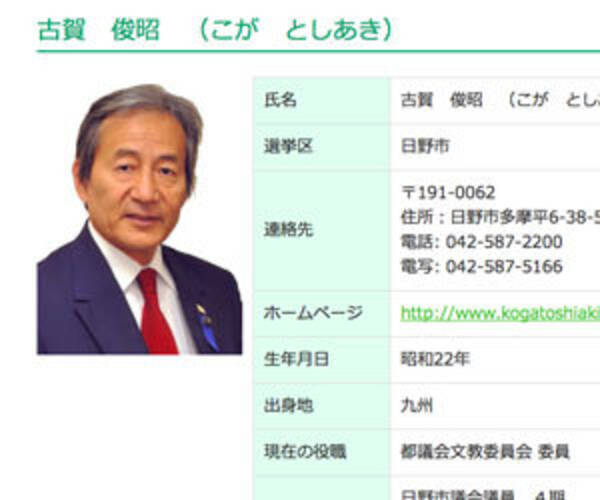
Task: Click the page heading 古賀 俊昭 (こが としあき)
Action: coord(215,30)
